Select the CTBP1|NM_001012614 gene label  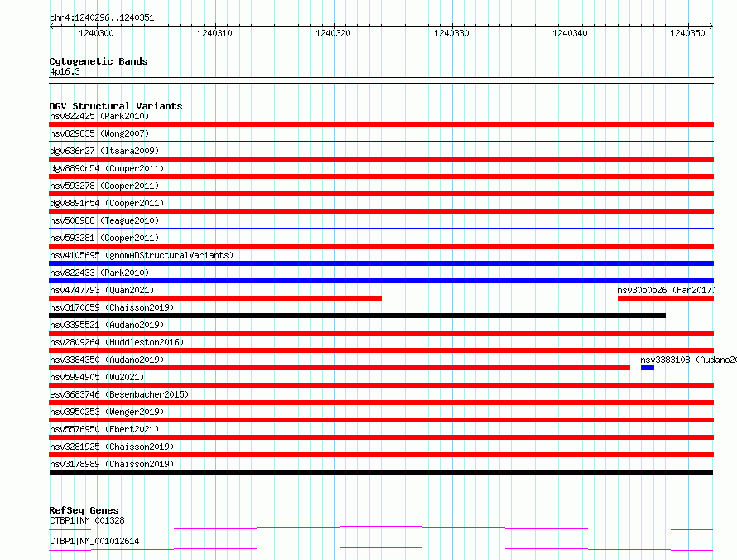94,541
